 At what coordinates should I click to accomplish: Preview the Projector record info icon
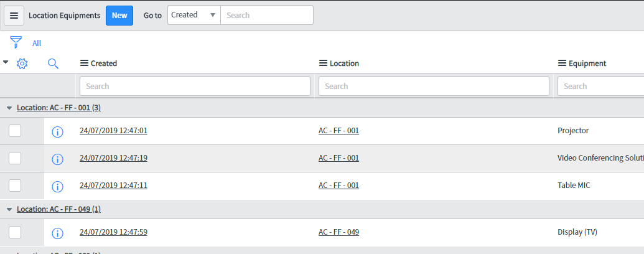pos(57,131)
